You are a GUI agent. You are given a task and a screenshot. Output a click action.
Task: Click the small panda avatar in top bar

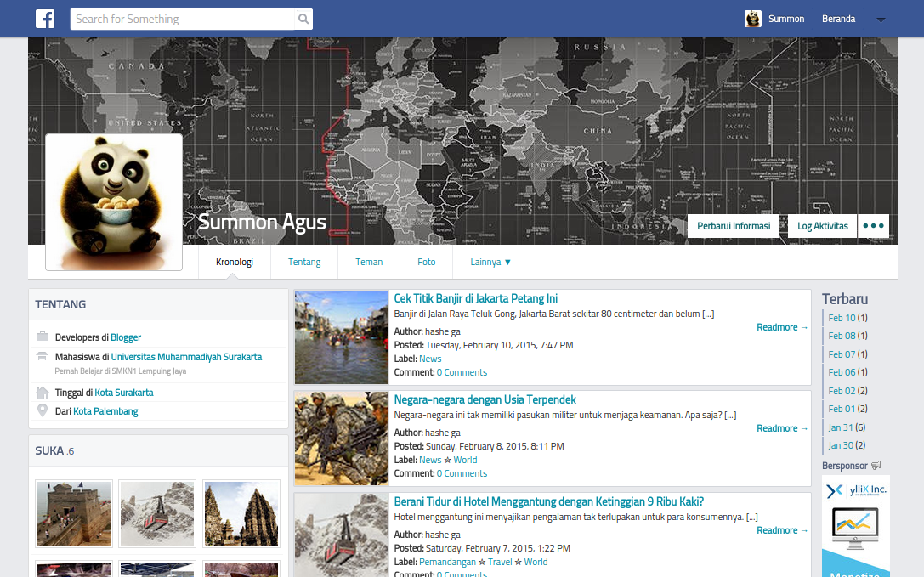point(752,19)
